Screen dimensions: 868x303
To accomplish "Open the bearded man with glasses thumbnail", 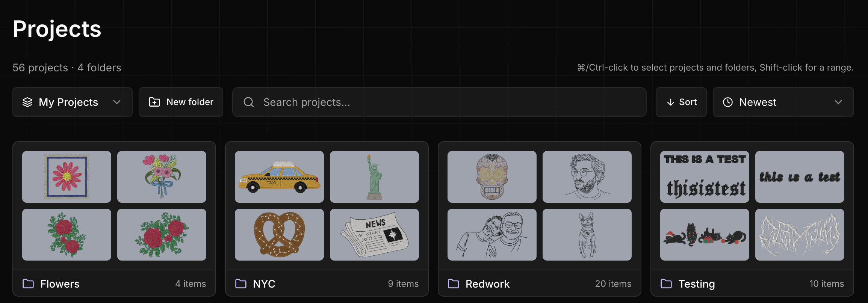I will click(x=587, y=177).
